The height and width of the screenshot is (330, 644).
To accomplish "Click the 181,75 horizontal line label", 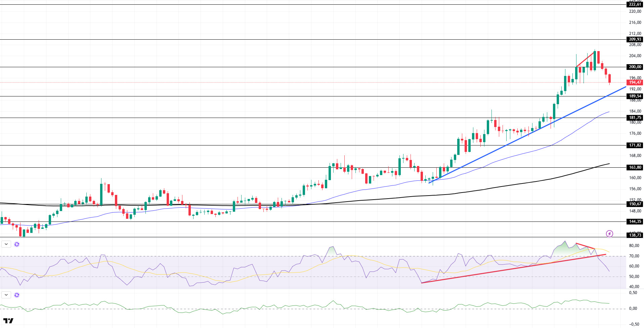I will tap(635, 118).
